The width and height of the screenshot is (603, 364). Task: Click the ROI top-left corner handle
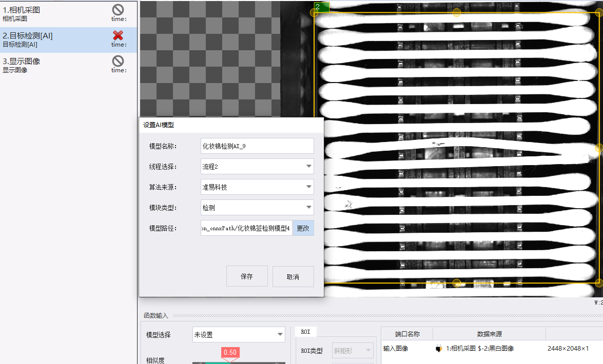314,13
